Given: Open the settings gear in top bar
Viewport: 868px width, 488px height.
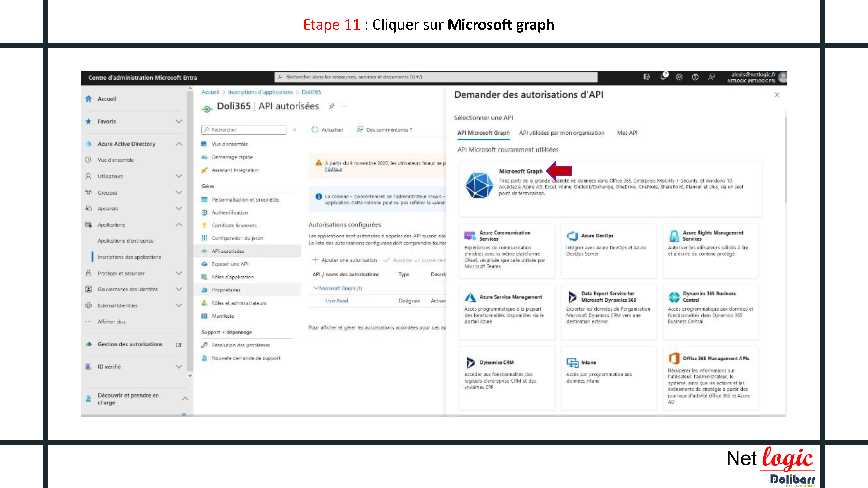Looking at the screenshot, I should pos(679,77).
